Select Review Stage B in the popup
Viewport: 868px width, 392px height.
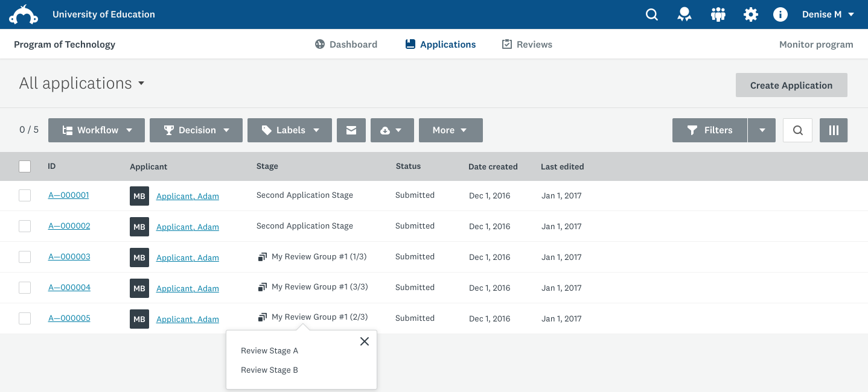click(269, 370)
